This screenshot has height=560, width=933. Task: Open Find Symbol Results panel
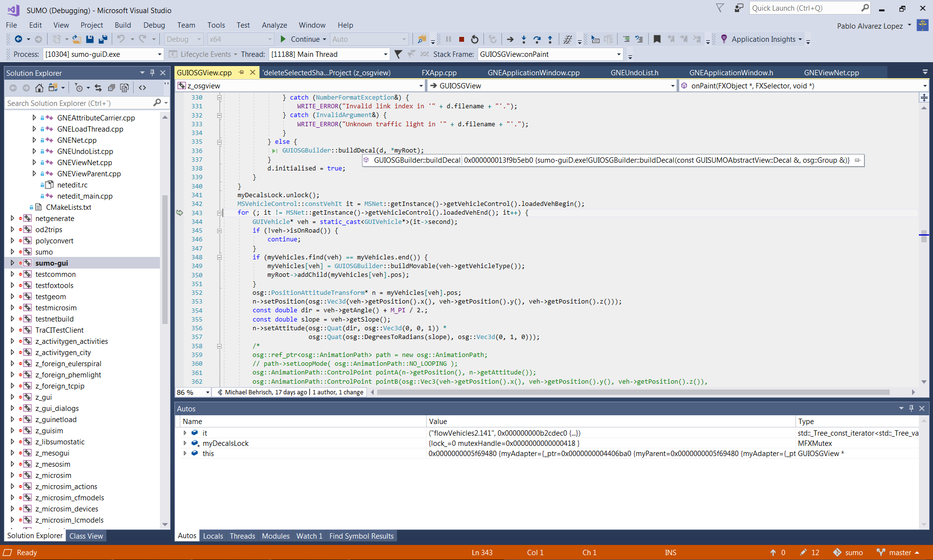[361, 536]
